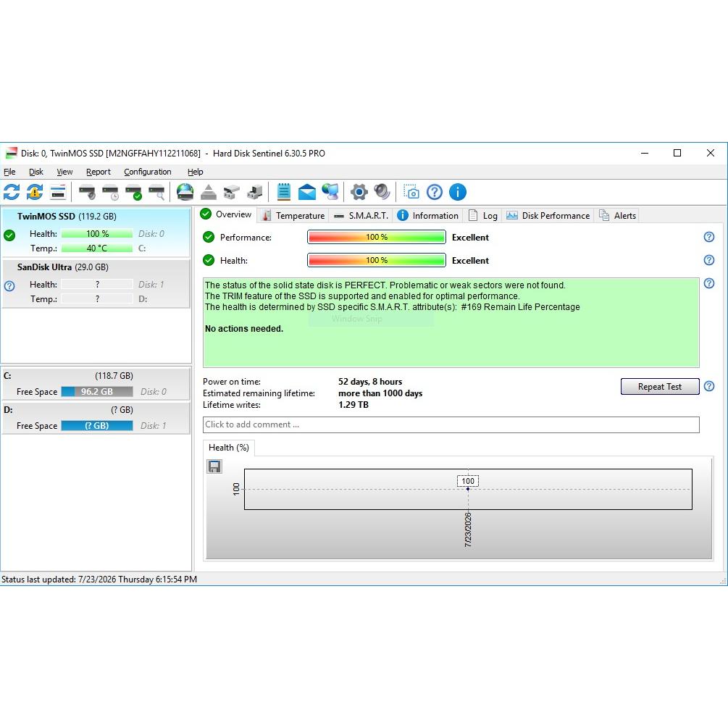Click the 'Status last updated' status bar text
The image size is (728, 728).
click(99, 580)
